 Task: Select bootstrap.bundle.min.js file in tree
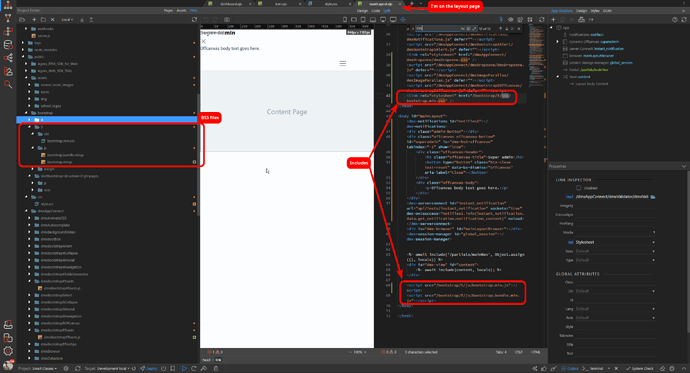(x=65, y=155)
